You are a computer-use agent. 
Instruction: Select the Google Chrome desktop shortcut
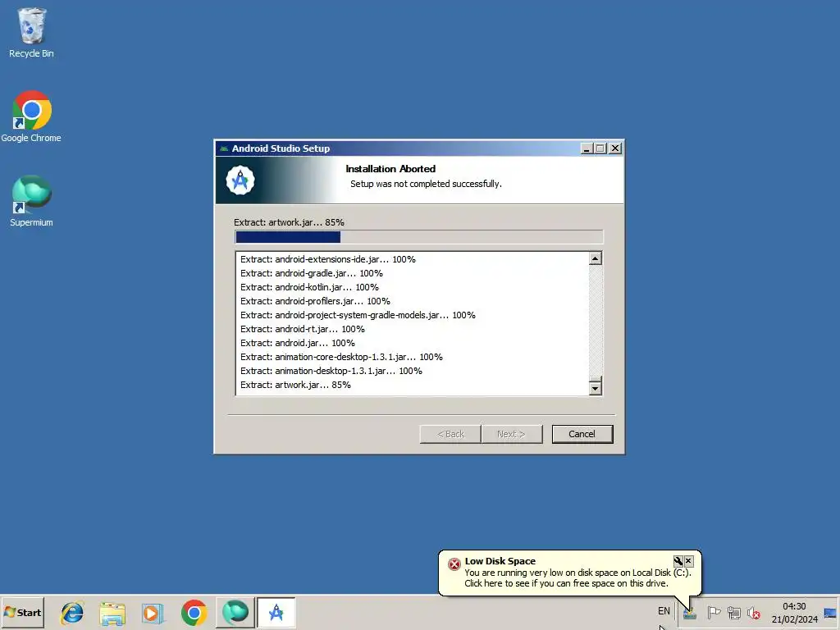[31, 116]
